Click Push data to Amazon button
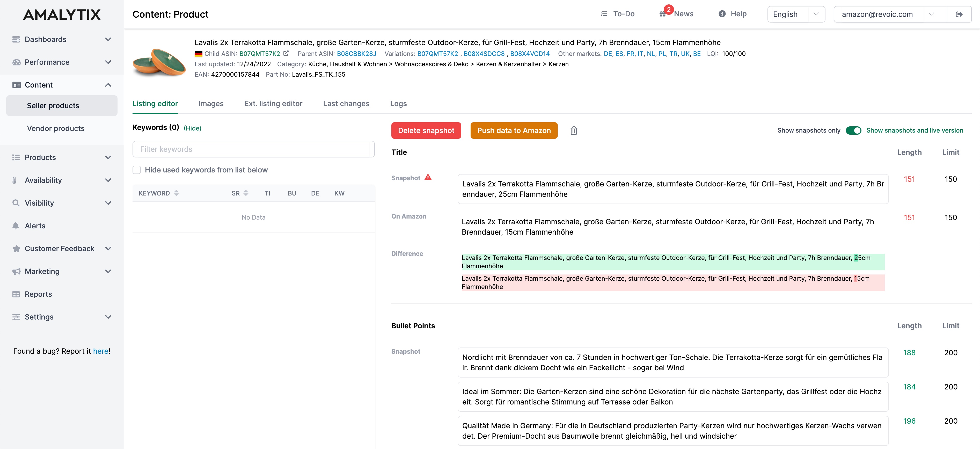 [x=514, y=131]
